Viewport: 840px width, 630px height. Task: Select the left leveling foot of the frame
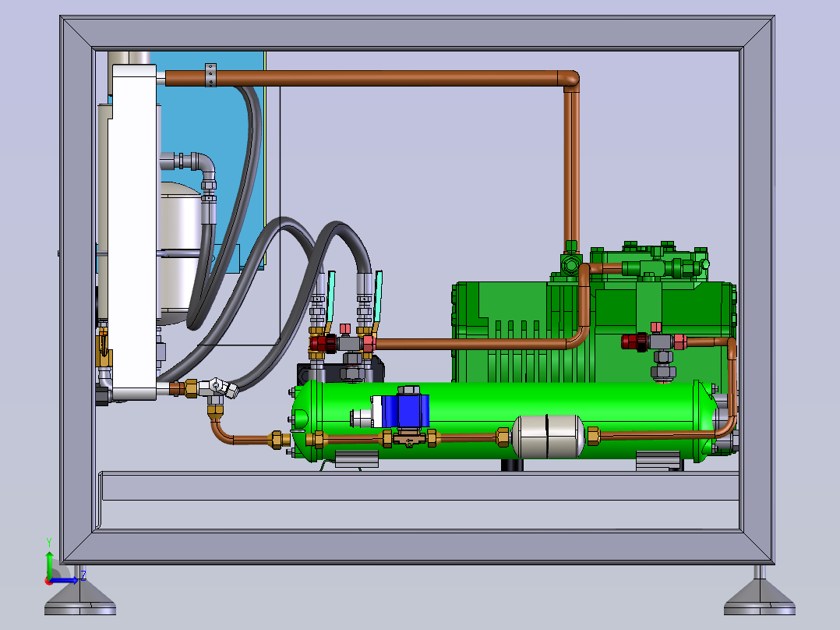(80, 595)
